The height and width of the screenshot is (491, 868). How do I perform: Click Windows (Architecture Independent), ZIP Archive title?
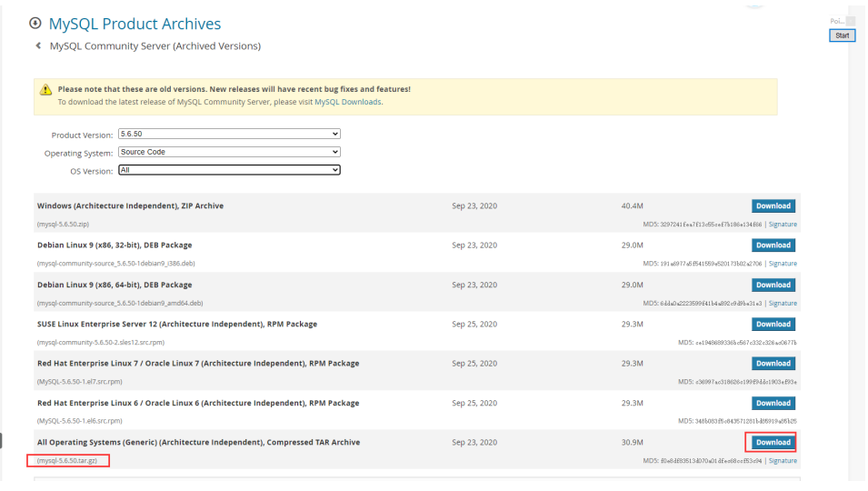pyautogui.click(x=130, y=205)
